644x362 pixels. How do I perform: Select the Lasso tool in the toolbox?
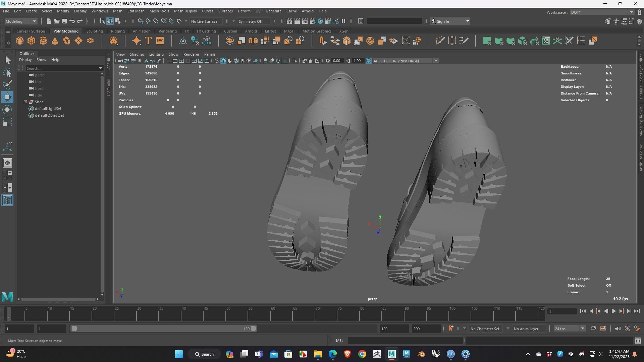point(7,72)
